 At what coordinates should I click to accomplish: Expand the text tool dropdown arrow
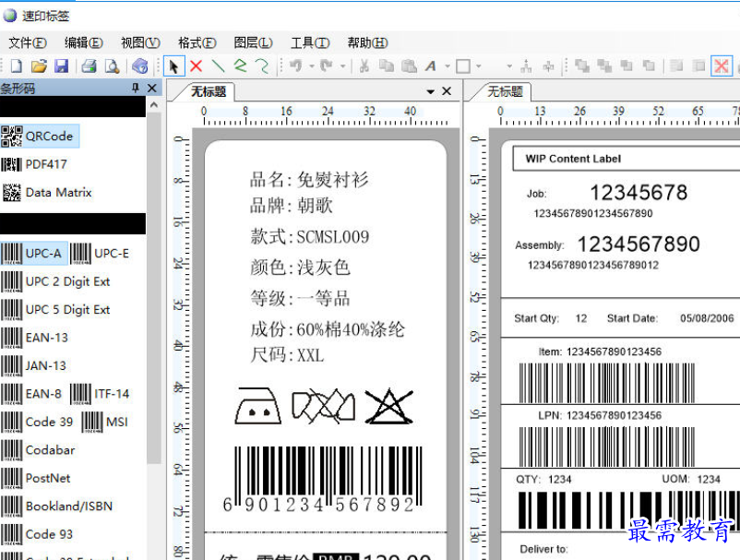448,66
